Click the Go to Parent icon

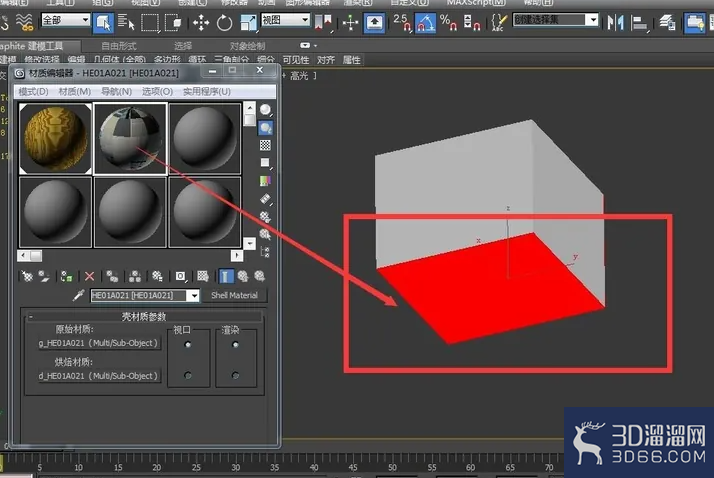tap(243, 276)
